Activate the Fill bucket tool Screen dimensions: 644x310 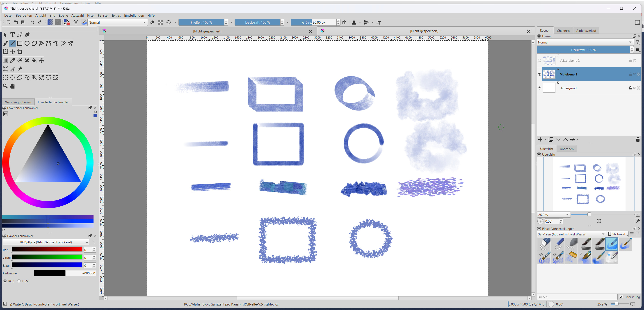(34, 61)
